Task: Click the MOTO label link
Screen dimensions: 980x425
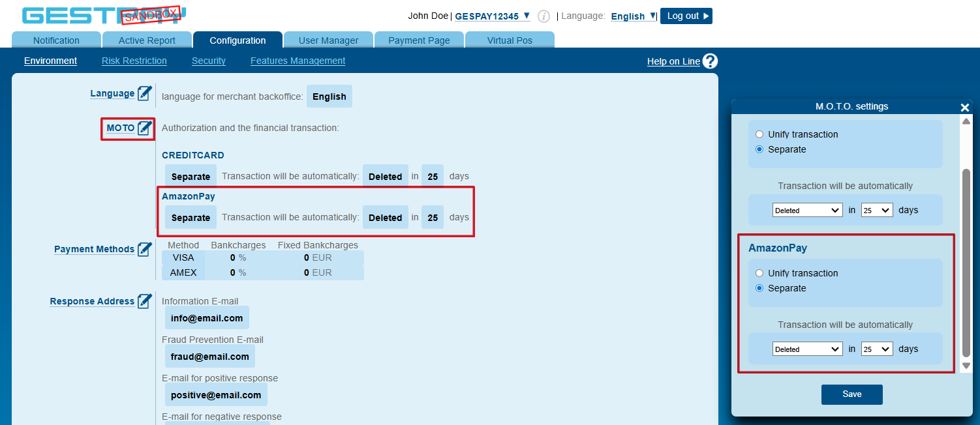Action: tap(121, 128)
